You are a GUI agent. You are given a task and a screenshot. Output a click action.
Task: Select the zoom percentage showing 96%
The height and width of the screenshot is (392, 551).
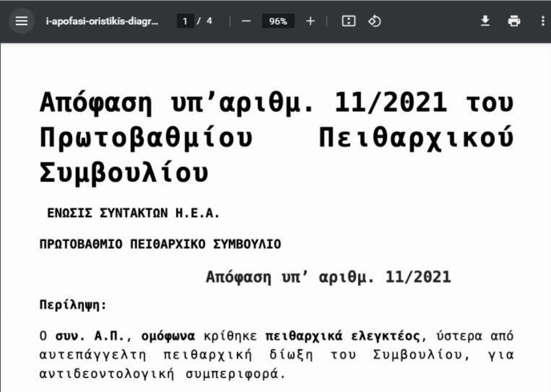[x=279, y=20]
